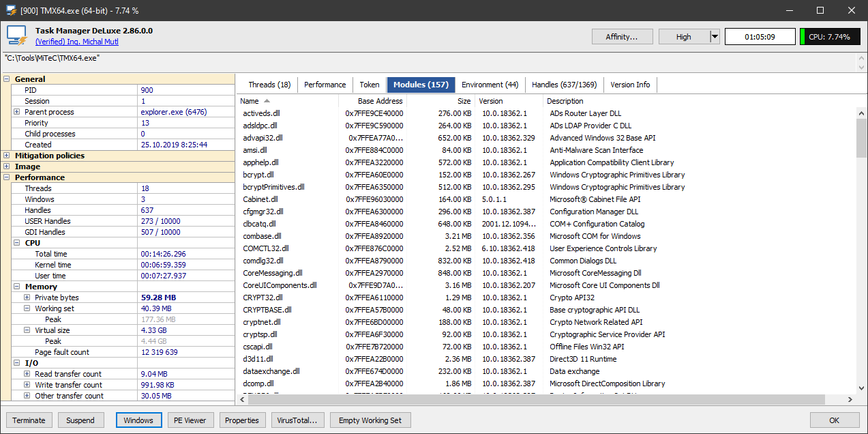The height and width of the screenshot is (434, 868).
Task: Expand the Image section
Action: pos(8,167)
